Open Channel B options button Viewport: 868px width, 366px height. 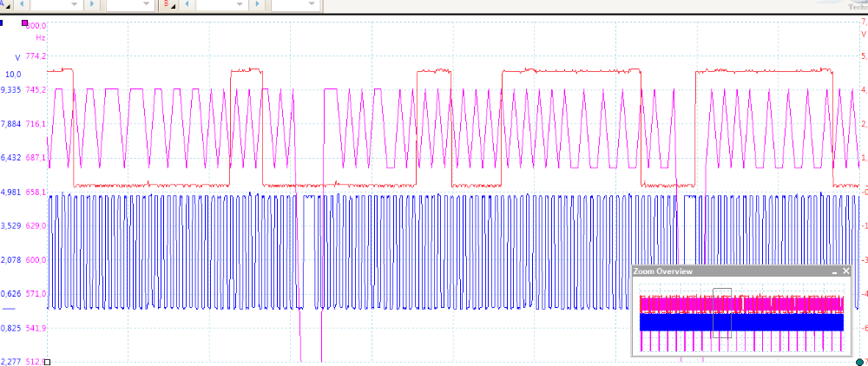pos(168,5)
